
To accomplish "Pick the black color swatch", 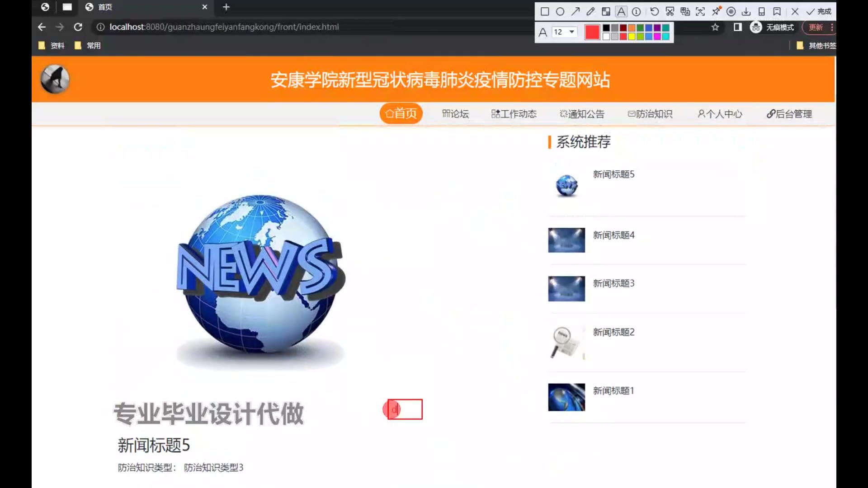I will [x=606, y=28].
